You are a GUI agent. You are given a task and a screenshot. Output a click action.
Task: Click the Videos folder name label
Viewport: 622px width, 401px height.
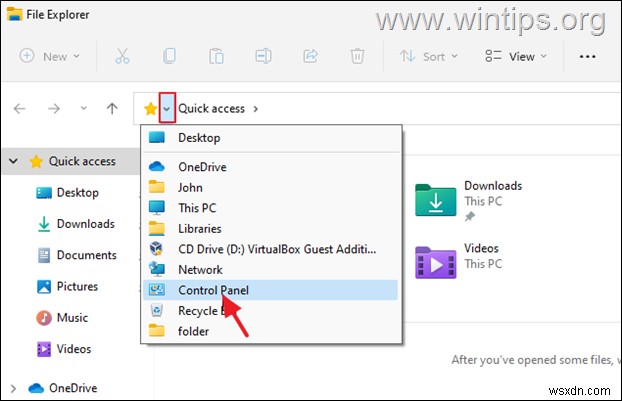481,248
